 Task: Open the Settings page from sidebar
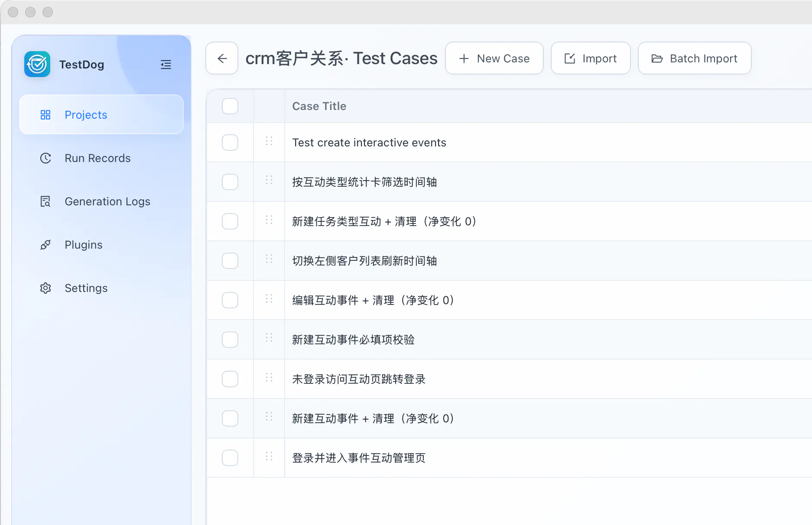pyautogui.click(x=101, y=288)
